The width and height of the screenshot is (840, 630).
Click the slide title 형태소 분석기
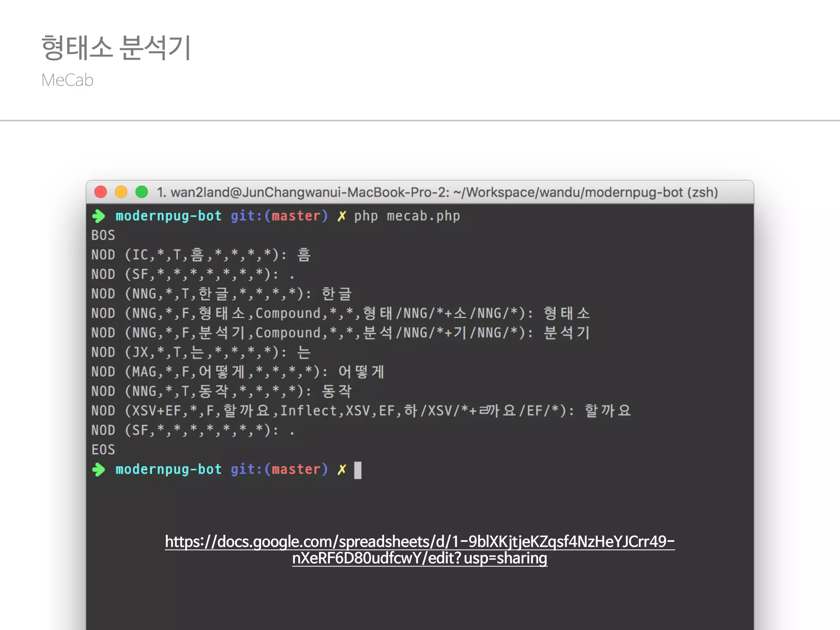(x=116, y=48)
